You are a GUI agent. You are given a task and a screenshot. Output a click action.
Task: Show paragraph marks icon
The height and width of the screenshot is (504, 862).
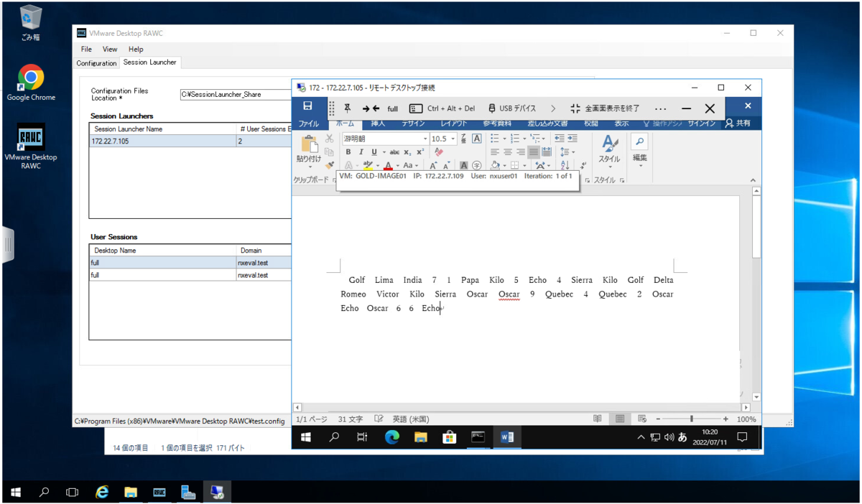(583, 166)
